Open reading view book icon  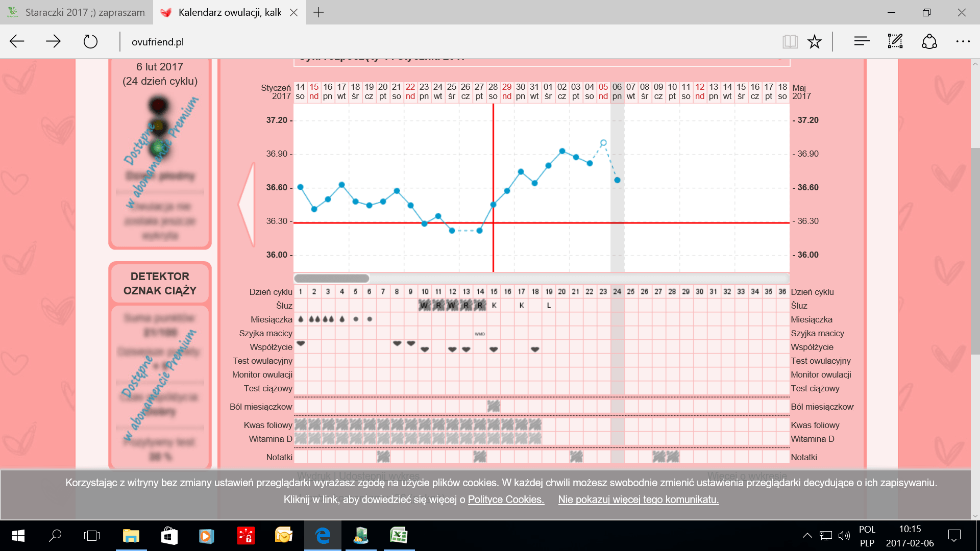point(790,41)
